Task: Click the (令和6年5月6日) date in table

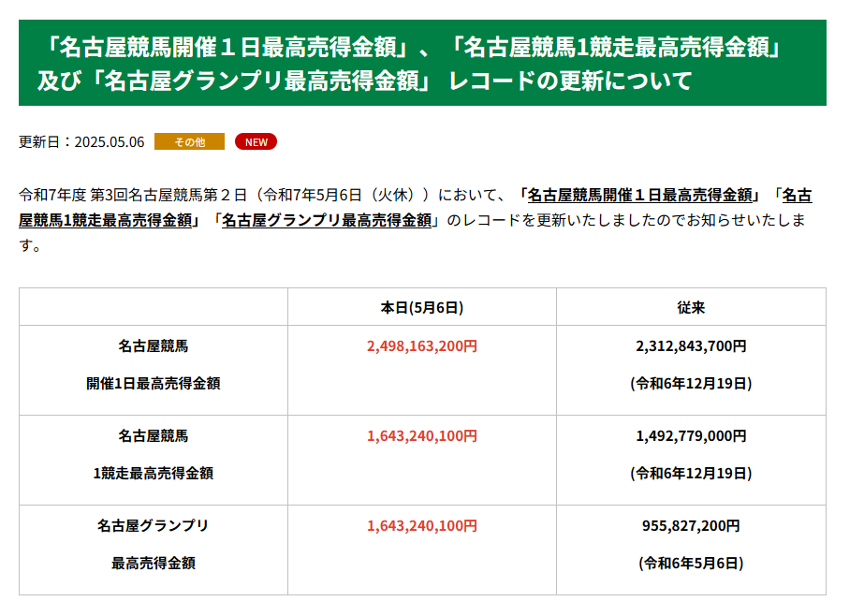Action: (x=691, y=564)
